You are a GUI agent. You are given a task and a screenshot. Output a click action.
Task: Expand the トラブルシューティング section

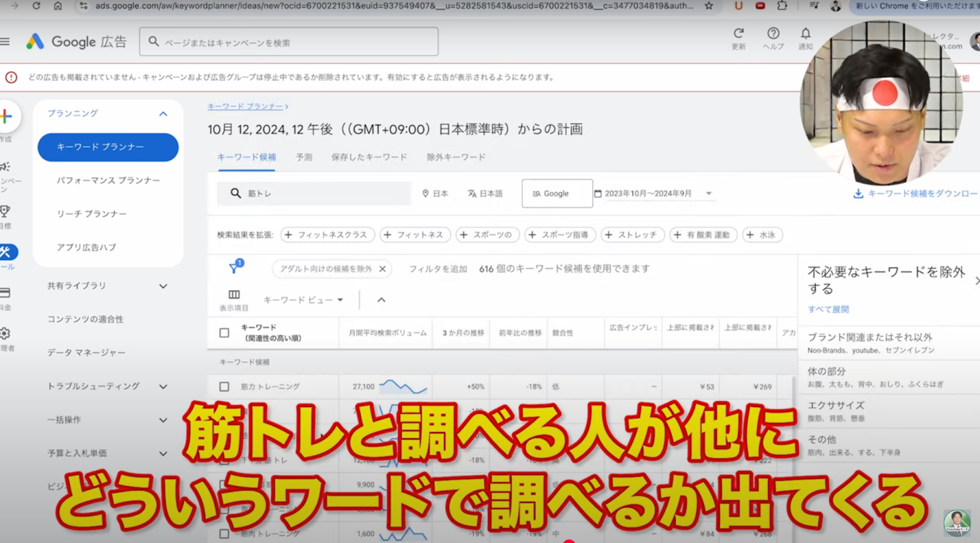(x=163, y=386)
